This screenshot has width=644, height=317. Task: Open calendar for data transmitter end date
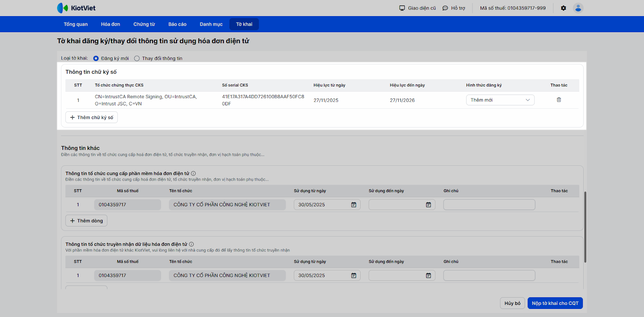[x=428, y=276]
